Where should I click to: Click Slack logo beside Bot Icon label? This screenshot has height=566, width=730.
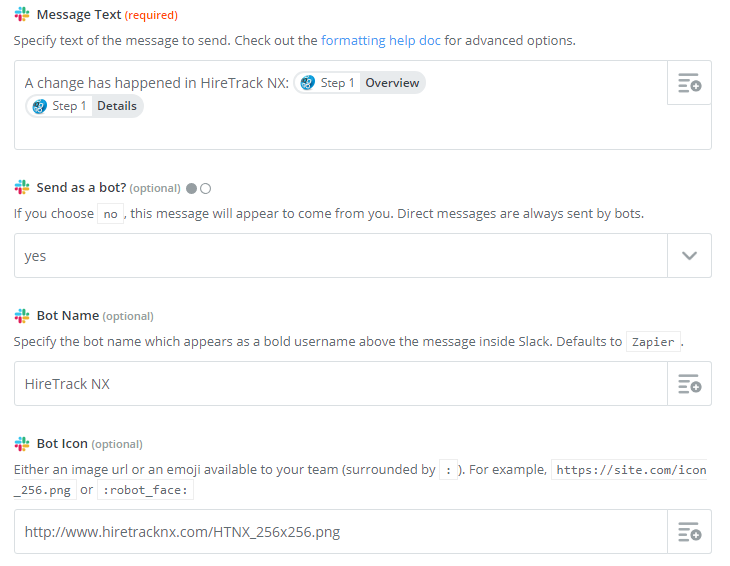coord(22,444)
